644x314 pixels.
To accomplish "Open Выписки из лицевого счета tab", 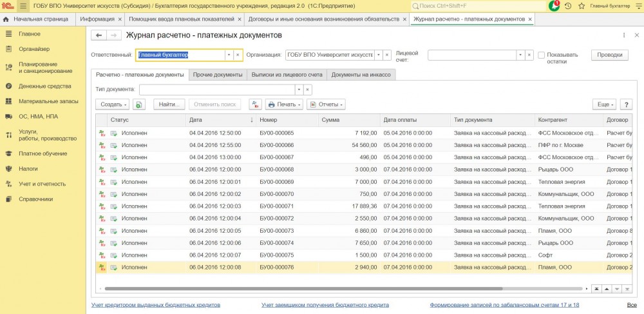I will pos(287,75).
